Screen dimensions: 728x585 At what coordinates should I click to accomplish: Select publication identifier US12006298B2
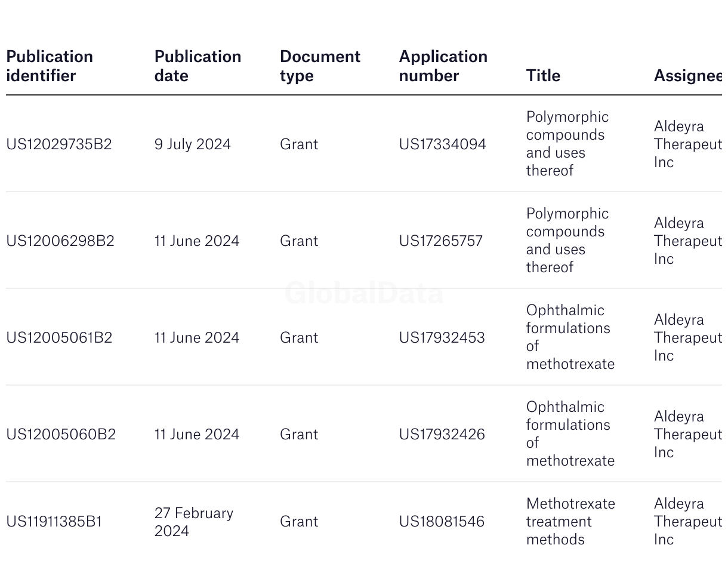tap(60, 241)
